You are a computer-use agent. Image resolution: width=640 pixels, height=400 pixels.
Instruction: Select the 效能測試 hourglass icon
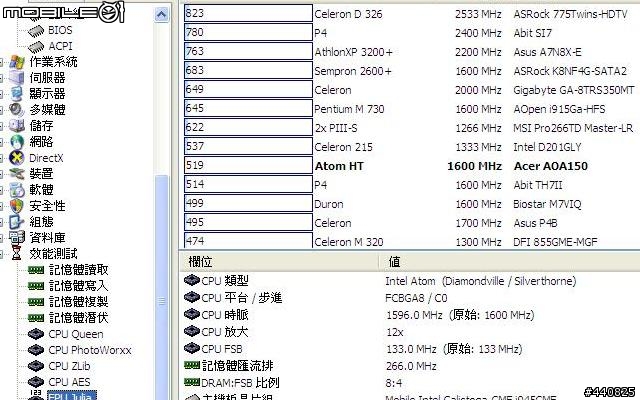17,253
